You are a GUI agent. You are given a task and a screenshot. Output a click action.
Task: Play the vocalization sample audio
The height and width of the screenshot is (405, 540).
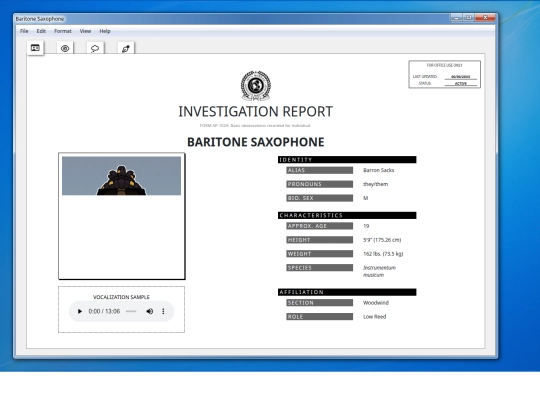(x=80, y=311)
